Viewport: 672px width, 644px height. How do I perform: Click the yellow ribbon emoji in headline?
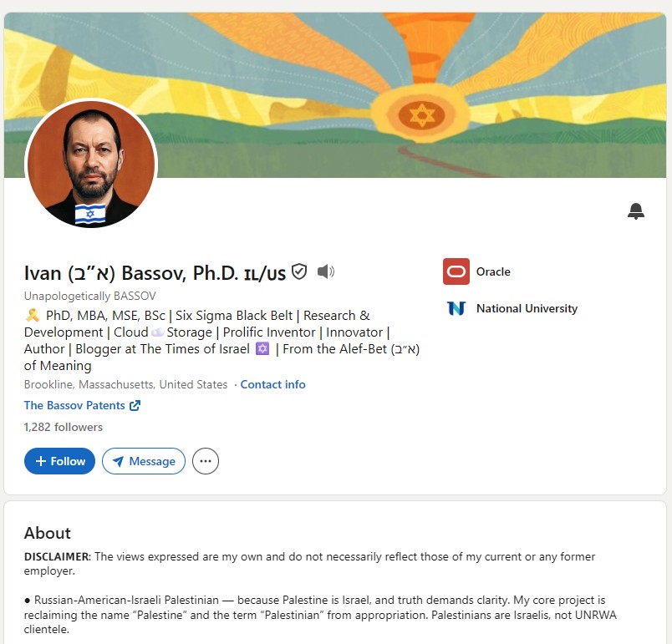tap(33, 316)
